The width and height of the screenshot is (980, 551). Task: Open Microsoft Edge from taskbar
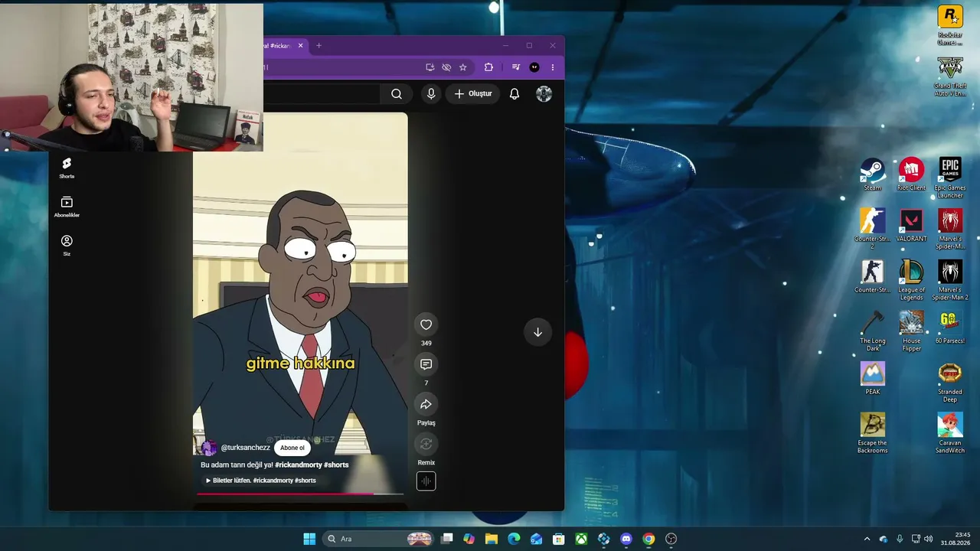tap(514, 539)
